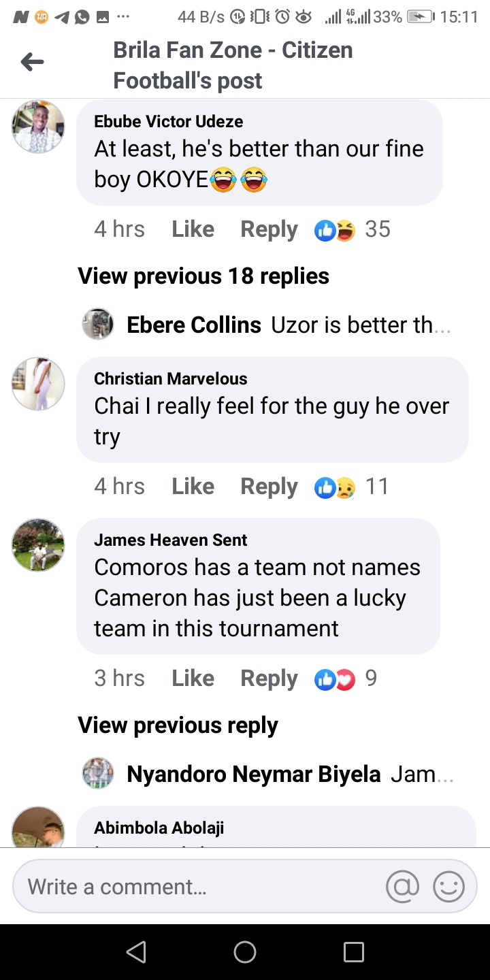Tap the Android back navigation triangle
The width and height of the screenshot is (490, 980).
pos(136,951)
